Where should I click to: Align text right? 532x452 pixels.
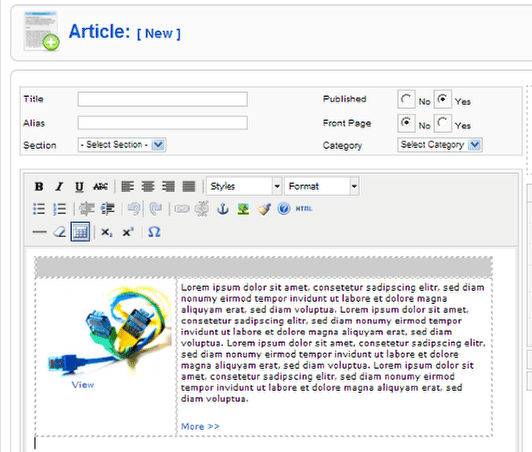coord(168,186)
